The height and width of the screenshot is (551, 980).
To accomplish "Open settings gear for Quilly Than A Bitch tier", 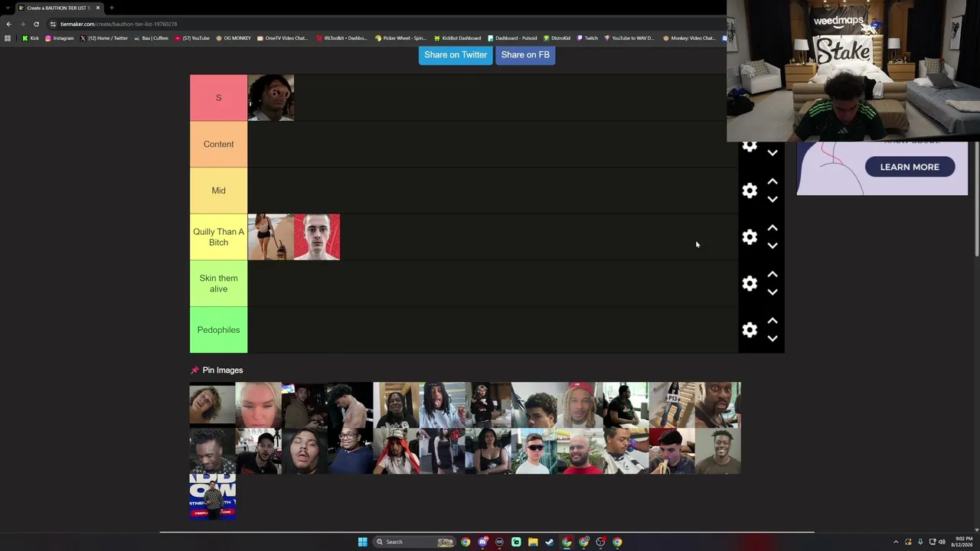I will (750, 237).
